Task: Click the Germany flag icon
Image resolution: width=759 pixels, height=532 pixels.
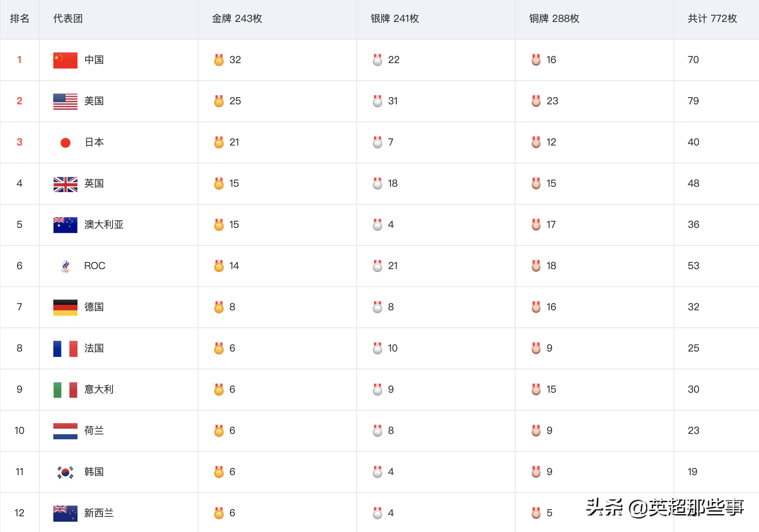Action: tap(65, 307)
